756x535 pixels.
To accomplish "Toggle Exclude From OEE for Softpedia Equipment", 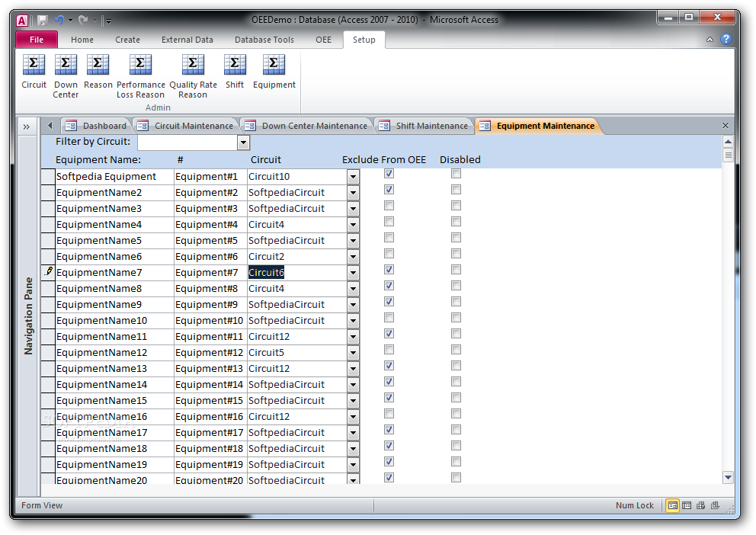I will (389, 174).
